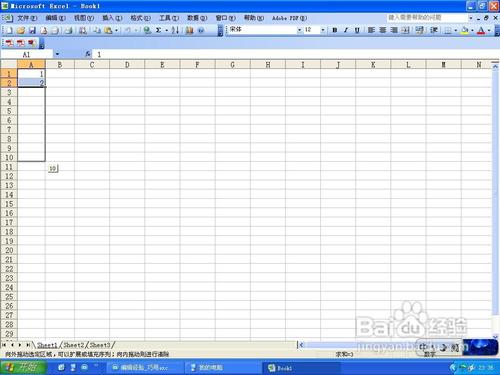This screenshot has height=375, width=500.
Task: Toggle Bold formatting
Action: [335, 30]
